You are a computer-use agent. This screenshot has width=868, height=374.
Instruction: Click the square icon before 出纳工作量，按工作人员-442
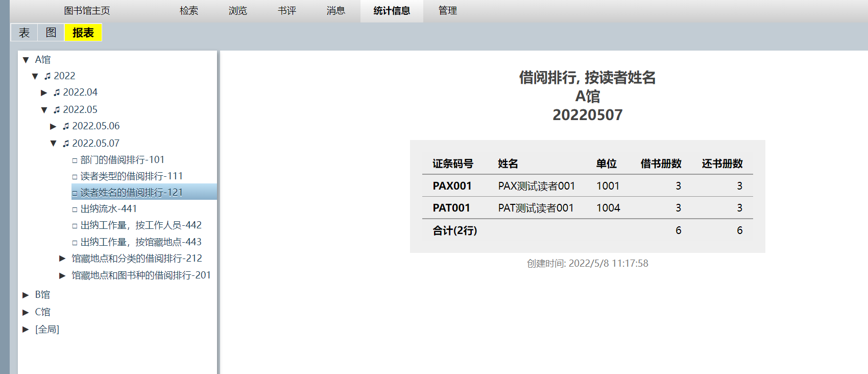click(75, 226)
